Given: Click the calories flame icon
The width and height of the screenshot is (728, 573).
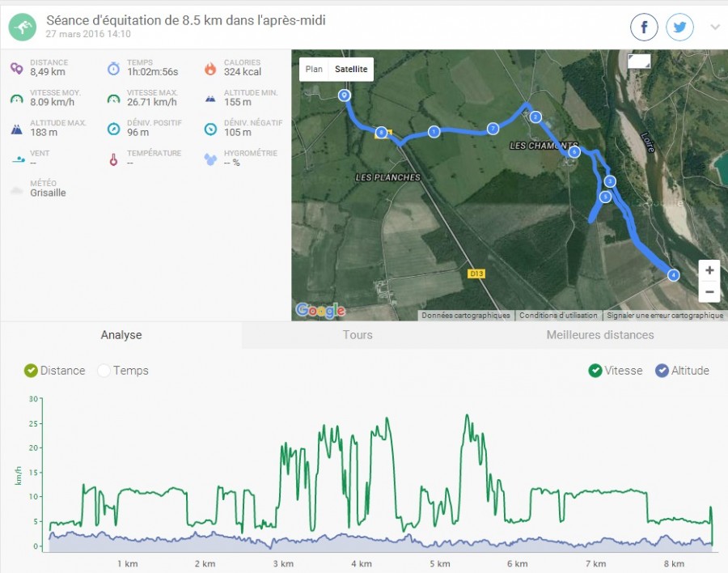Looking at the screenshot, I should click(x=210, y=68).
